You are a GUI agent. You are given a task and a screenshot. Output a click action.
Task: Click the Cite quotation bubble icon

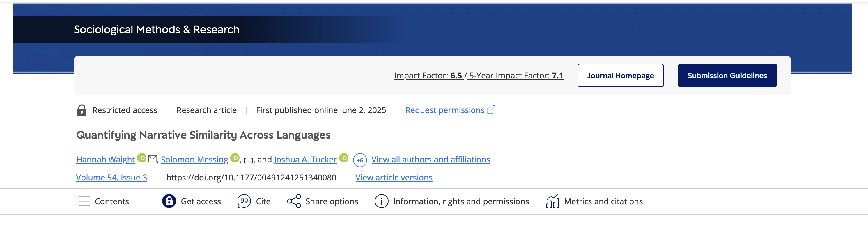(244, 201)
